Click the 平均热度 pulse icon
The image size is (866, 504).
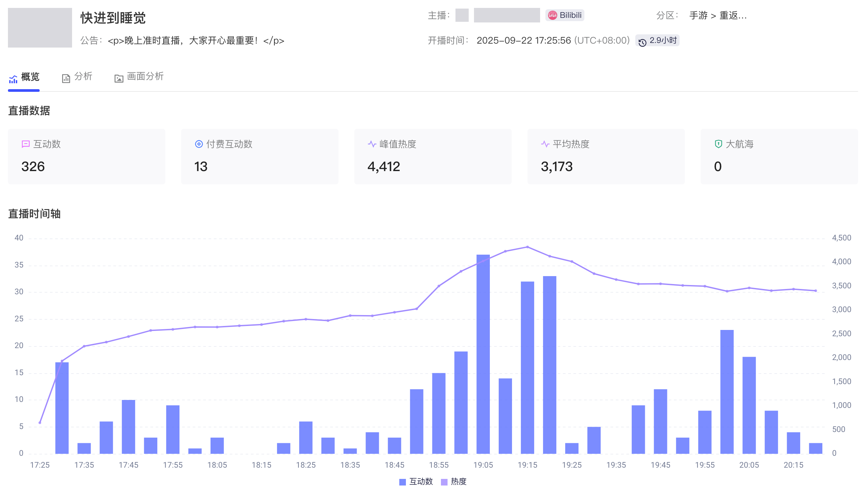[x=545, y=144]
